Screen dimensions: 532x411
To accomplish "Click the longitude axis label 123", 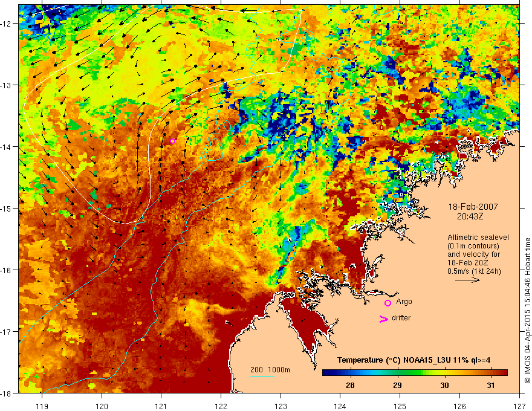I will (281, 406).
